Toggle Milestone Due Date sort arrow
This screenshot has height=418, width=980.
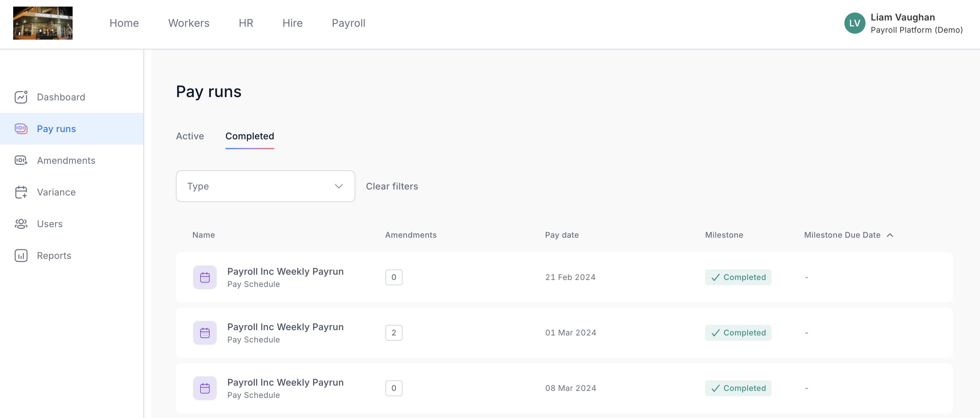point(890,235)
